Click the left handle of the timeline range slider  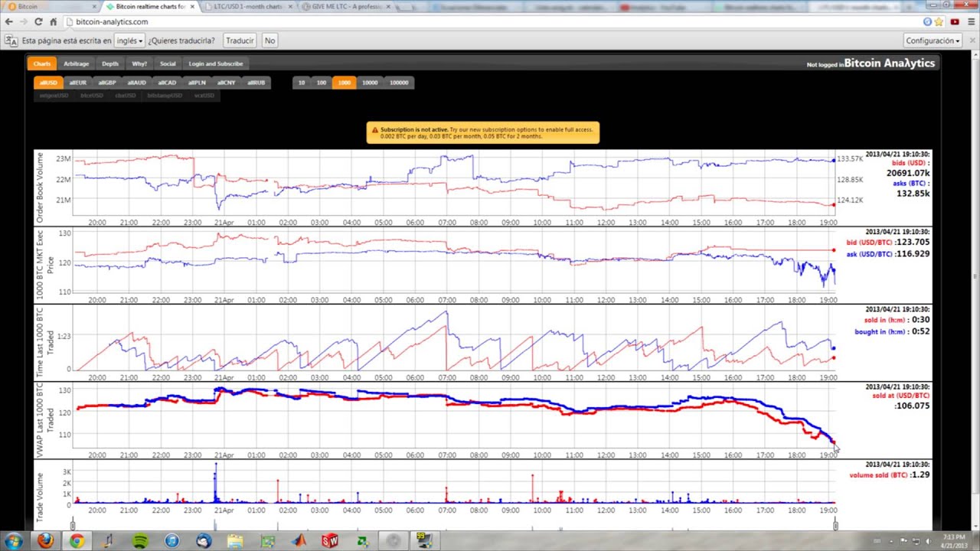[73, 525]
